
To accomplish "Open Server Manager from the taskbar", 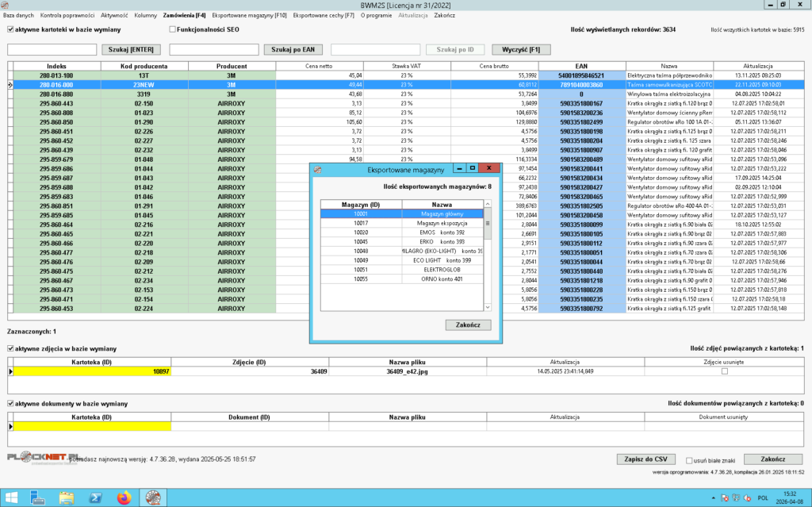I will 37,497.
